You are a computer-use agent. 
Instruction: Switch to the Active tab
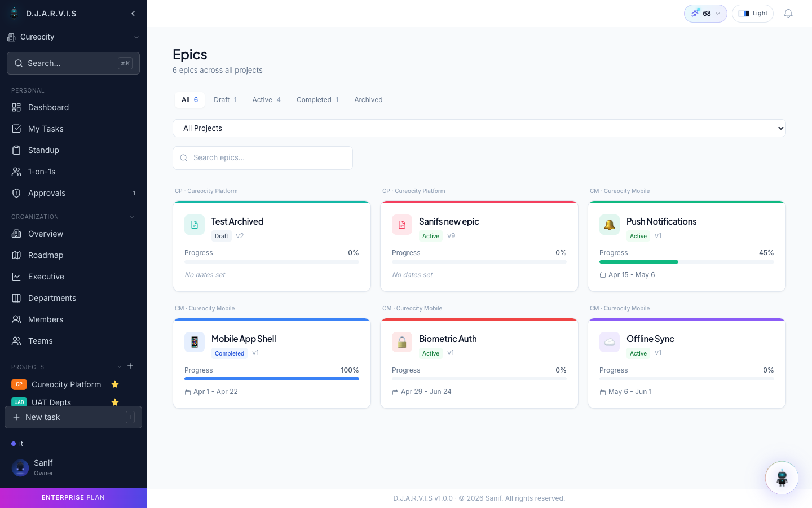click(266, 100)
